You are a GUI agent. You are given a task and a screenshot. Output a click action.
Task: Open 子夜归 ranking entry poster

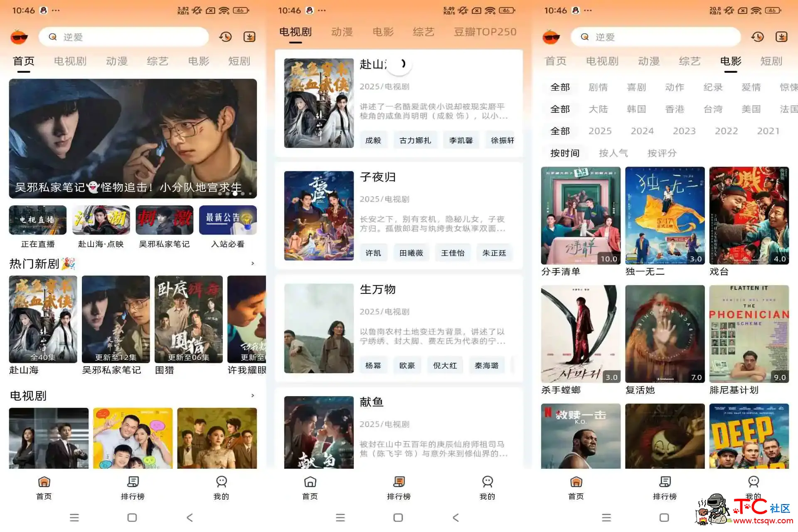319,216
